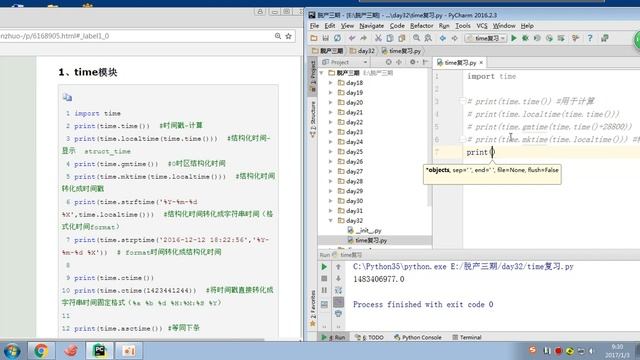Open the Python Console tab

point(418,338)
